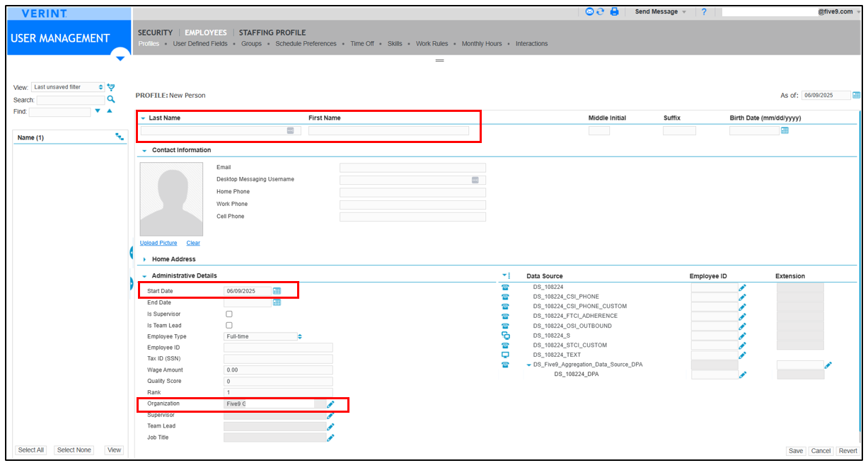
Task: Click the screen icon beside DS_108224_S
Action: 505,336
